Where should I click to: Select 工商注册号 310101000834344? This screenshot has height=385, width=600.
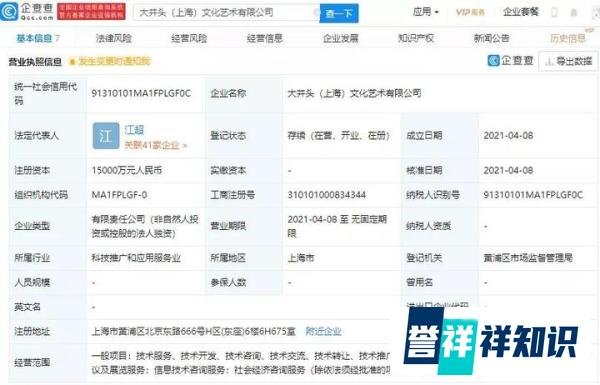click(x=326, y=195)
